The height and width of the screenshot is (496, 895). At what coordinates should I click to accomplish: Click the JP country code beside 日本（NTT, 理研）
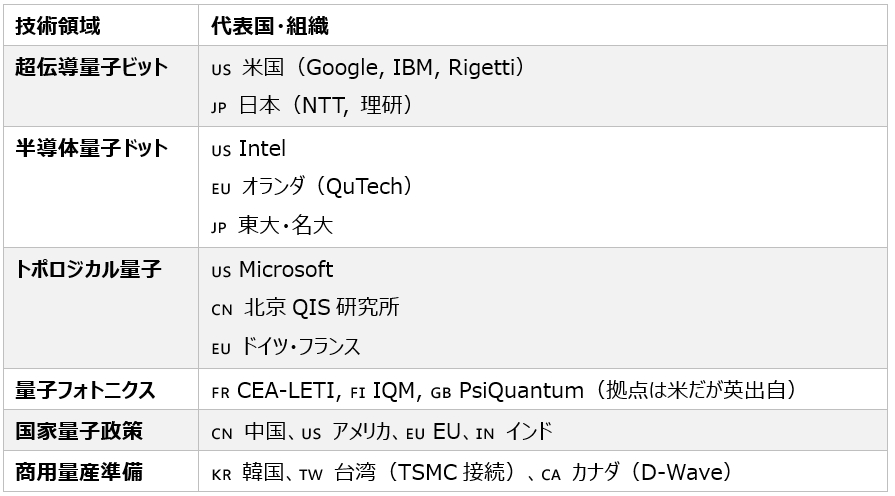point(220,107)
